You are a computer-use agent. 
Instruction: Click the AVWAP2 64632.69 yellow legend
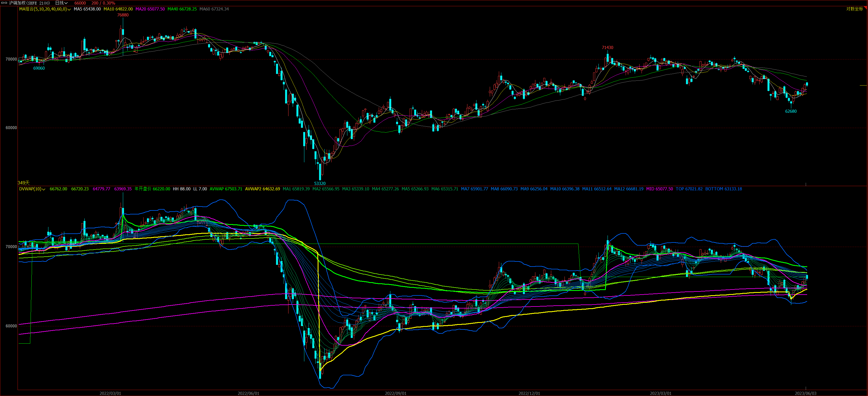click(x=262, y=189)
